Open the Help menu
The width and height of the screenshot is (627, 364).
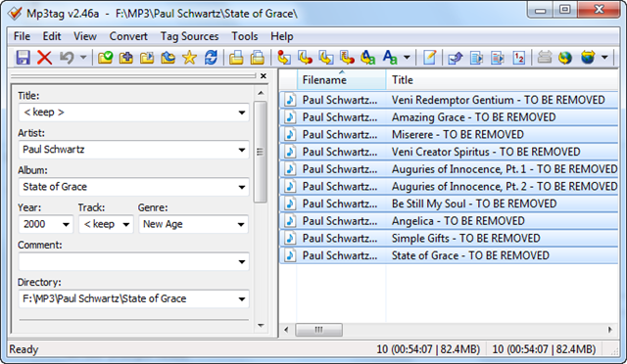pyautogui.click(x=282, y=36)
